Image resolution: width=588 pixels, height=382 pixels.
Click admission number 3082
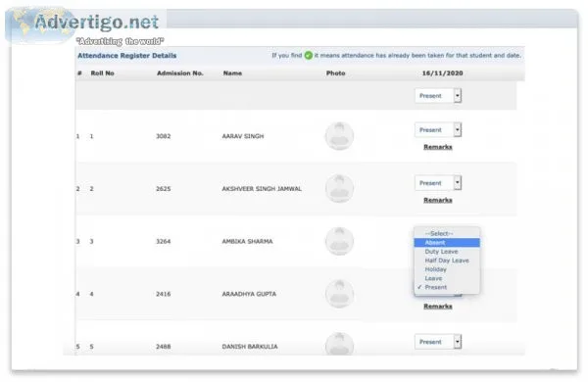tap(163, 136)
